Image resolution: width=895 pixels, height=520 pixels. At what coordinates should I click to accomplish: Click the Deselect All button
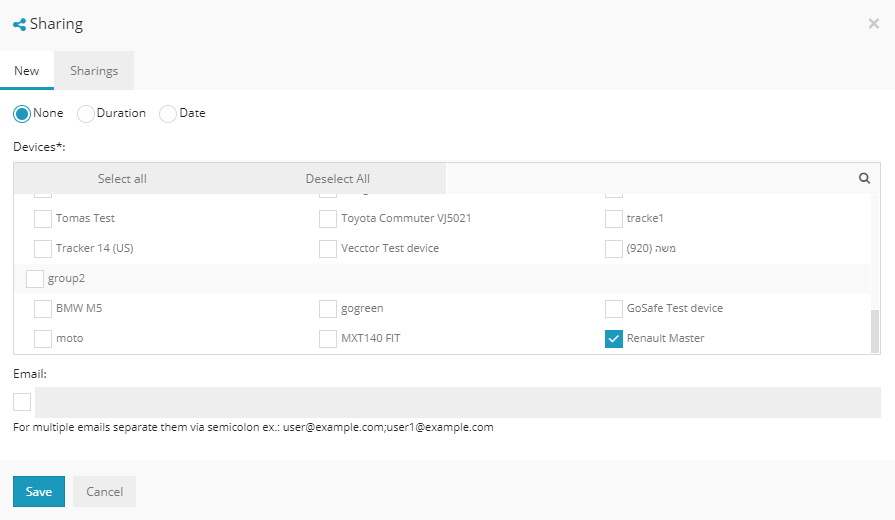tap(338, 179)
